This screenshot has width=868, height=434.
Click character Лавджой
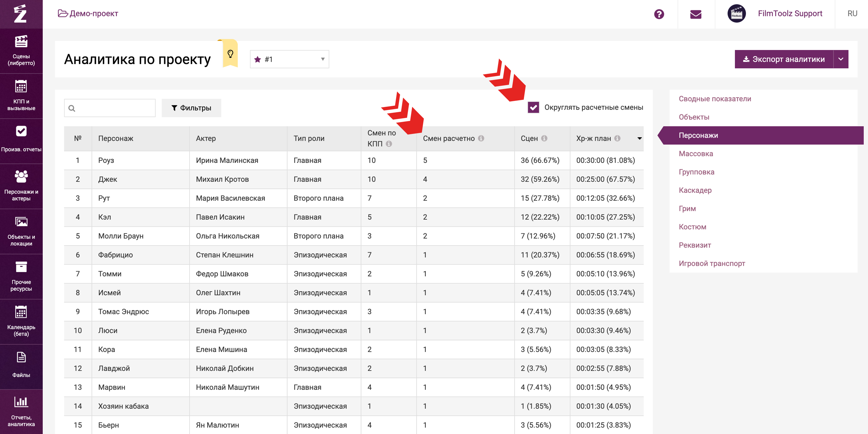click(x=114, y=368)
